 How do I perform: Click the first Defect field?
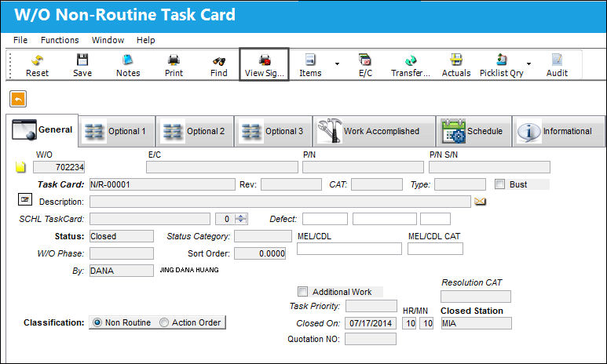(325, 219)
